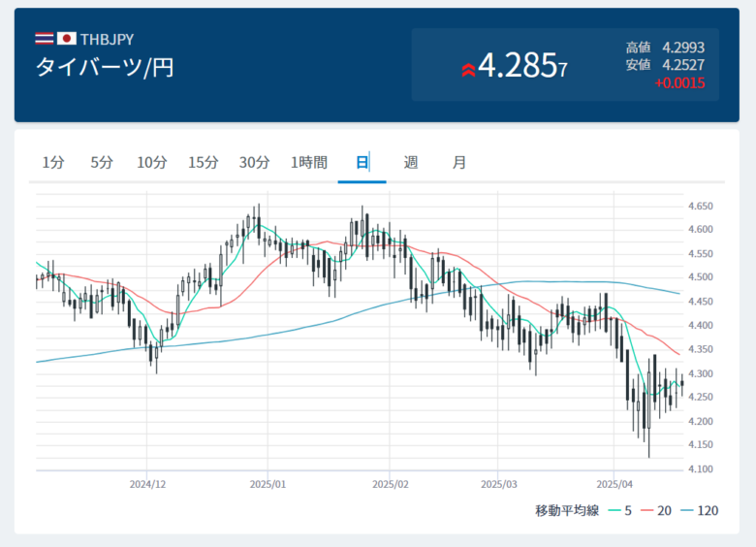Open the 10分 timeframe tab

pos(152,162)
